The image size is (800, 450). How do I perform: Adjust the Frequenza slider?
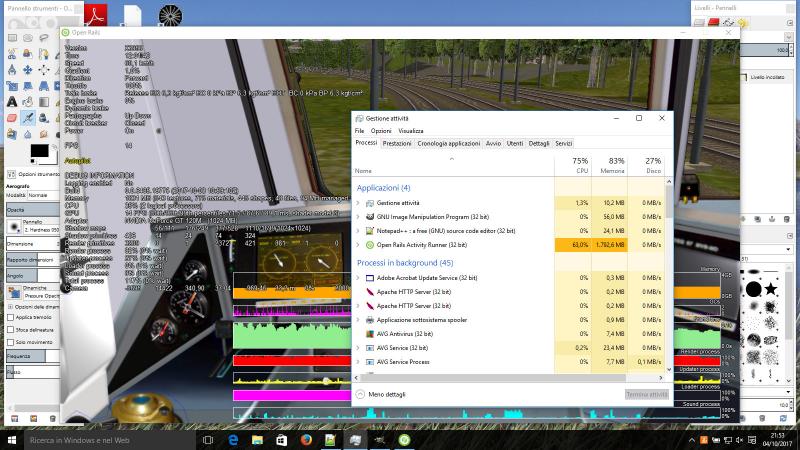pos(33,356)
